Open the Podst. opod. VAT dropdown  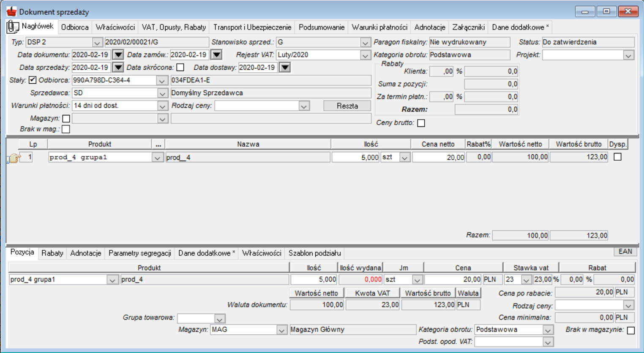tap(548, 342)
